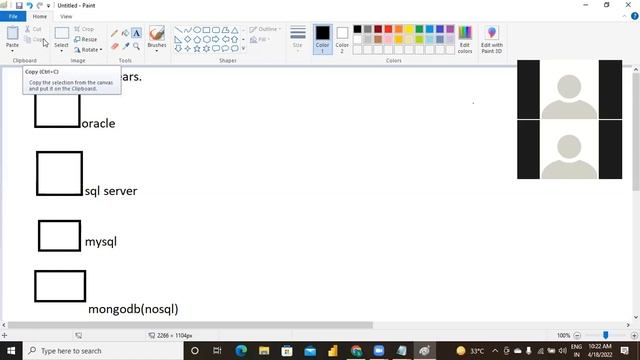Image resolution: width=640 pixels, height=360 pixels.
Task: Expand the Shapes gallery more arrow
Action: click(x=243, y=49)
